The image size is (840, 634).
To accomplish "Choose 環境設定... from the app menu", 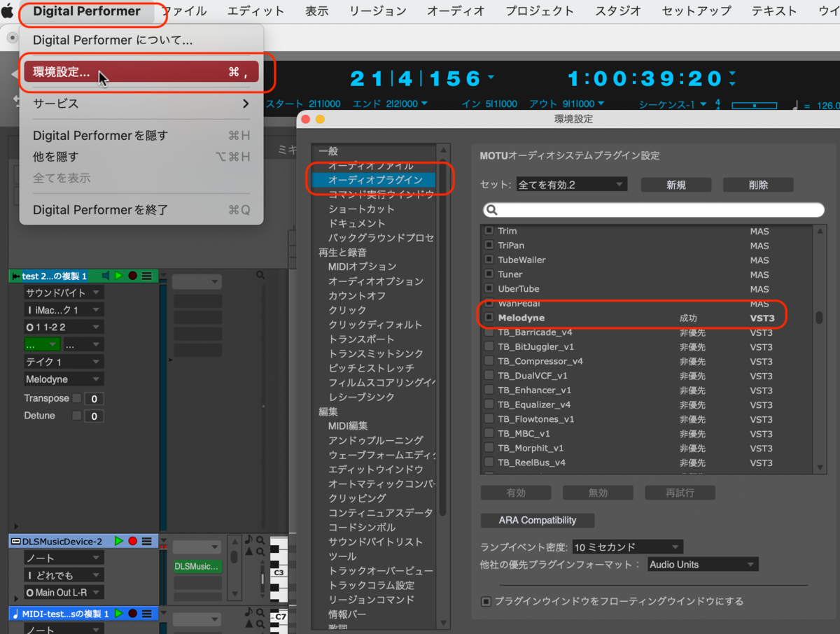I will point(141,71).
